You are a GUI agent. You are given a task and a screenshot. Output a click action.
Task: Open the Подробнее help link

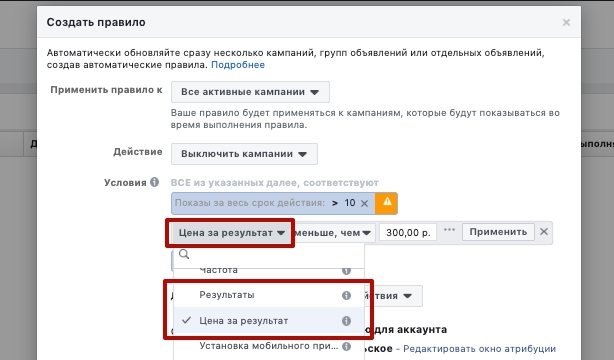(238, 65)
